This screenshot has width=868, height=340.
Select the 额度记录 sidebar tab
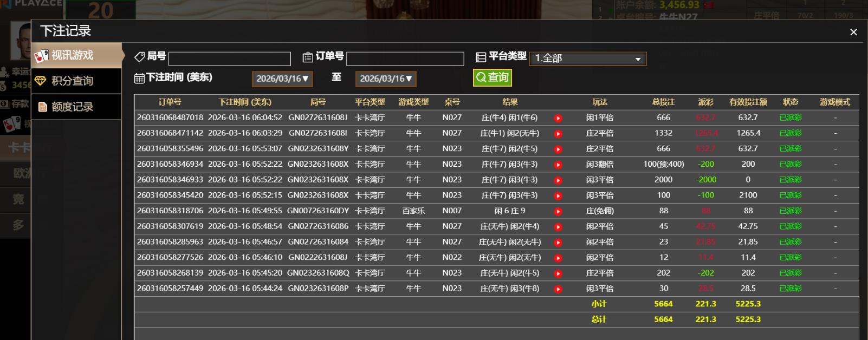coord(76,107)
